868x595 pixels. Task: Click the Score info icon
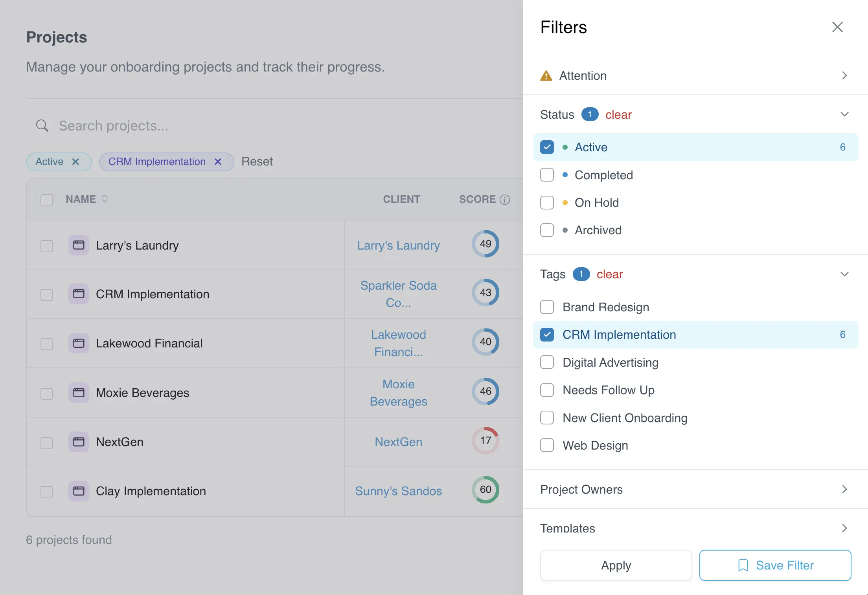point(505,200)
